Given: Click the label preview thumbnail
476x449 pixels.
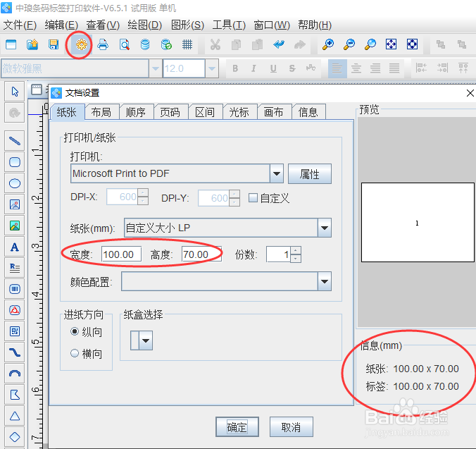Looking at the screenshot, I should point(418,222).
